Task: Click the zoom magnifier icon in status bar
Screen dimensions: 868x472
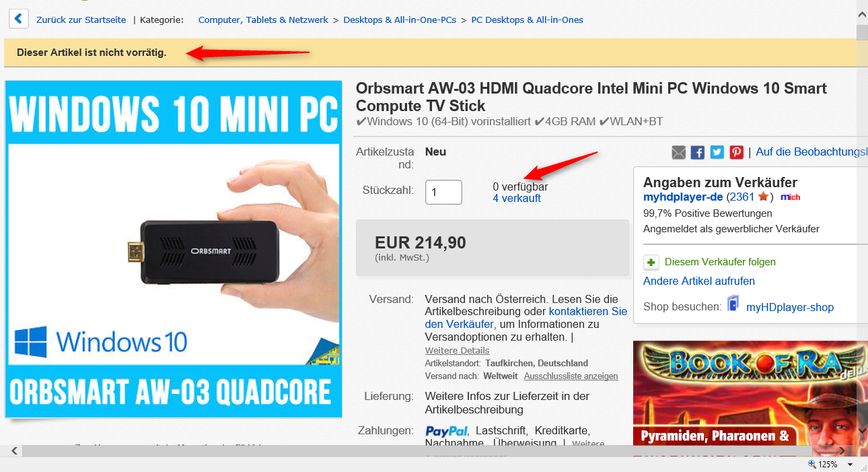Action: coord(811,465)
